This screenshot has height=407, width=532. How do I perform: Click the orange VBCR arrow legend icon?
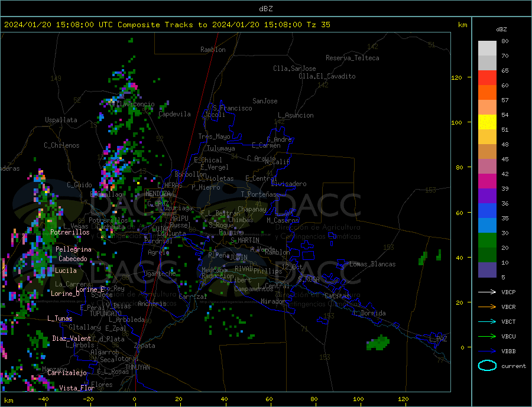pos(487,307)
